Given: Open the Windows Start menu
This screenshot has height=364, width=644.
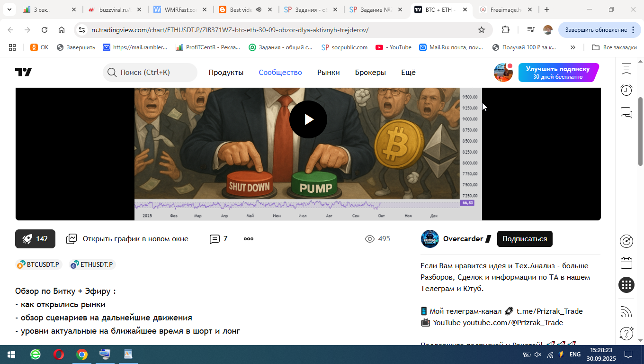Looking at the screenshot, I should (x=11, y=355).
